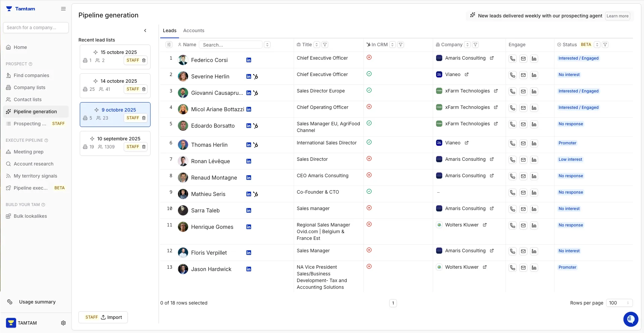This screenshot has height=333, width=644.
Task: Open Account research page
Action: [36, 164]
